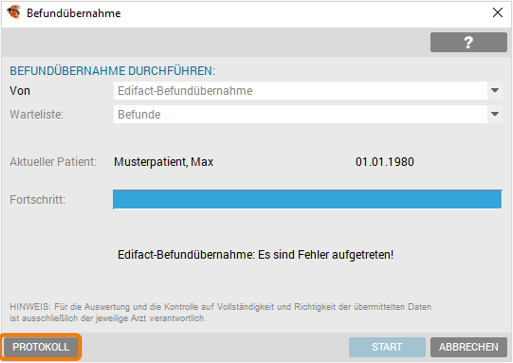Click the birth date 01.01.1980
The image size is (513, 363).
[385, 162]
